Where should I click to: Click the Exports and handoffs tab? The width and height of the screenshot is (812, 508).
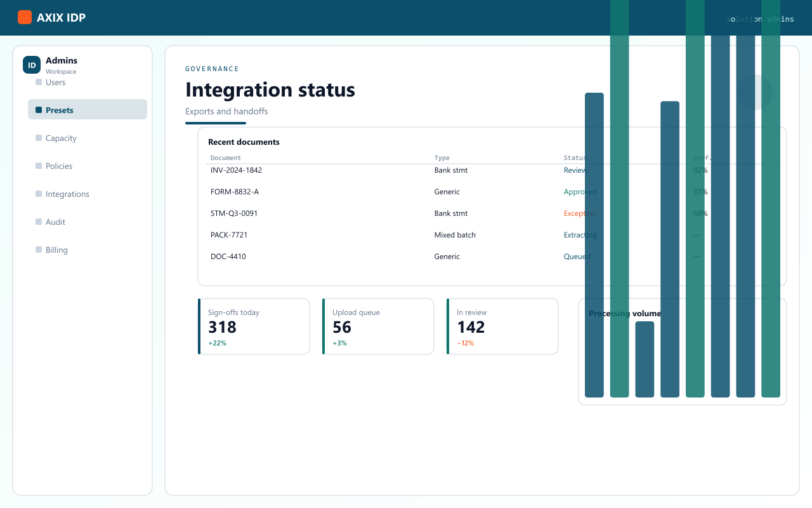click(x=226, y=112)
